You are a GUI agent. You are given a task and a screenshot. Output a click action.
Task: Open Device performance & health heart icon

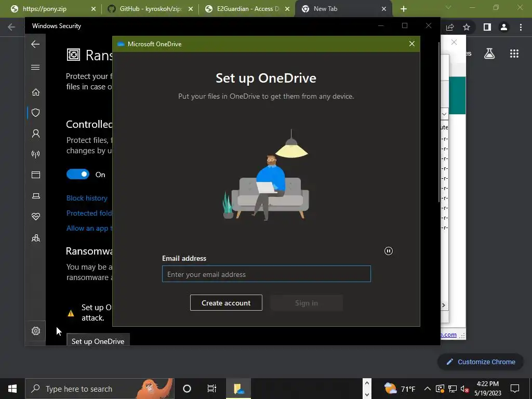coord(36,217)
